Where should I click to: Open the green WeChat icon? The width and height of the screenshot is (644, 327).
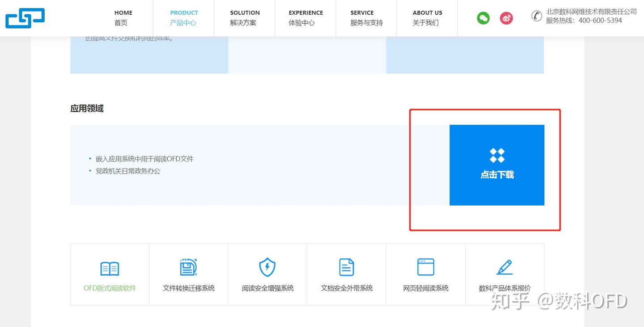pos(483,18)
